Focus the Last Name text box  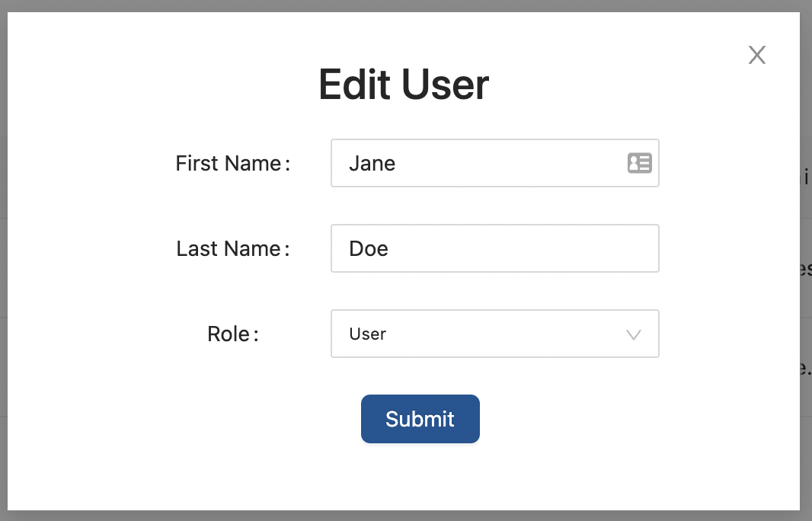pyautogui.click(x=494, y=248)
